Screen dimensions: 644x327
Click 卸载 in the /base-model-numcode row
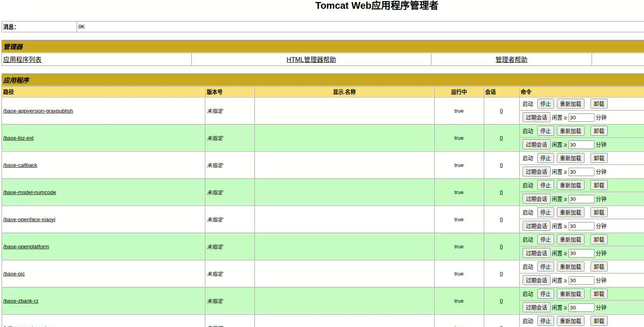point(599,185)
